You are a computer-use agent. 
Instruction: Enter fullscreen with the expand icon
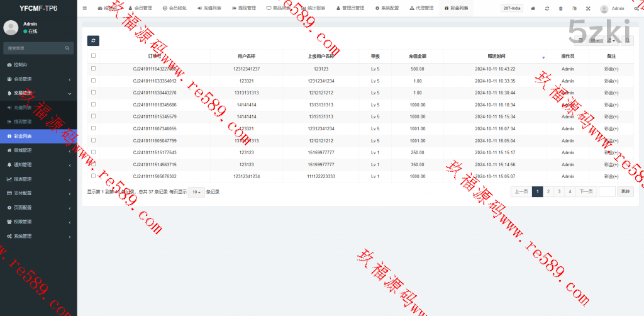click(x=588, y=9)
